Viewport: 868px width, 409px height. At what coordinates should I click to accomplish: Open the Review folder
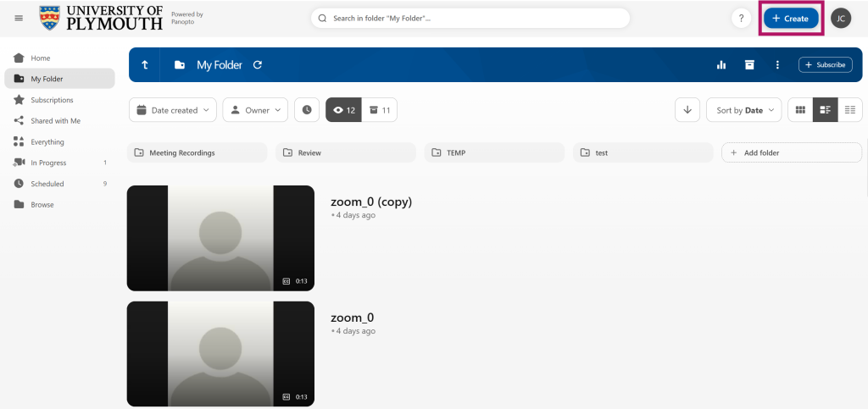[x=346, y=152]
